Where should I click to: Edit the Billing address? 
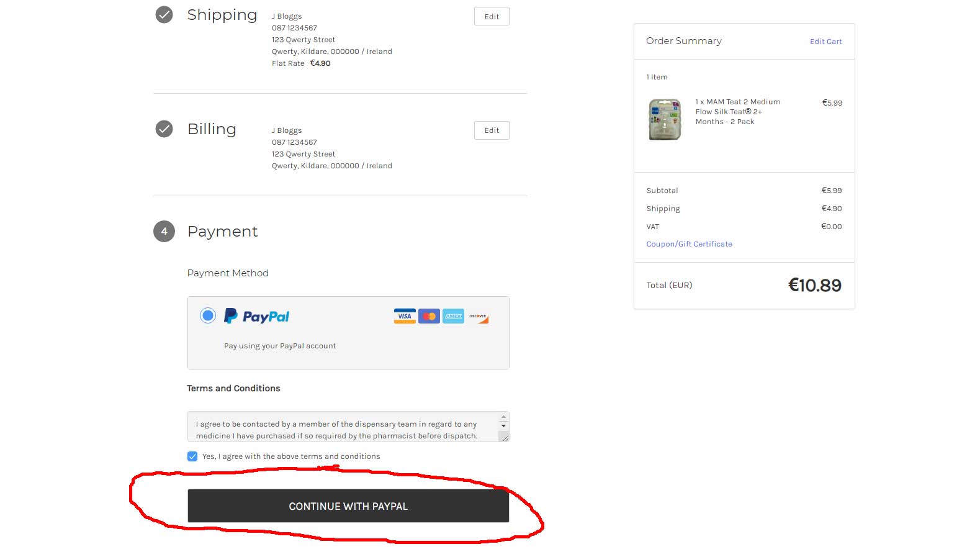point(492,130)
